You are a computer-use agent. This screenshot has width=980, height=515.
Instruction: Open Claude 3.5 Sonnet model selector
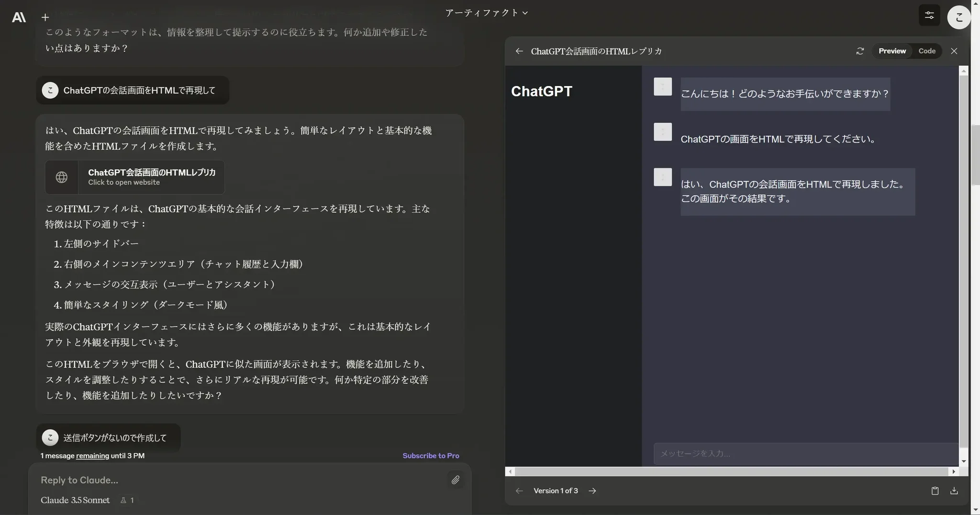75,500
